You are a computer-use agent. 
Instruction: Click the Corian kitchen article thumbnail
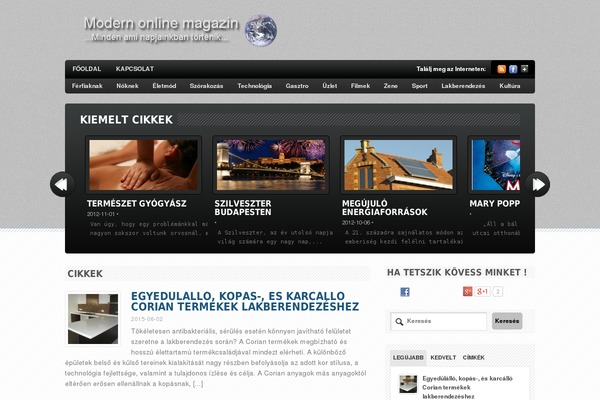(93, 319)
